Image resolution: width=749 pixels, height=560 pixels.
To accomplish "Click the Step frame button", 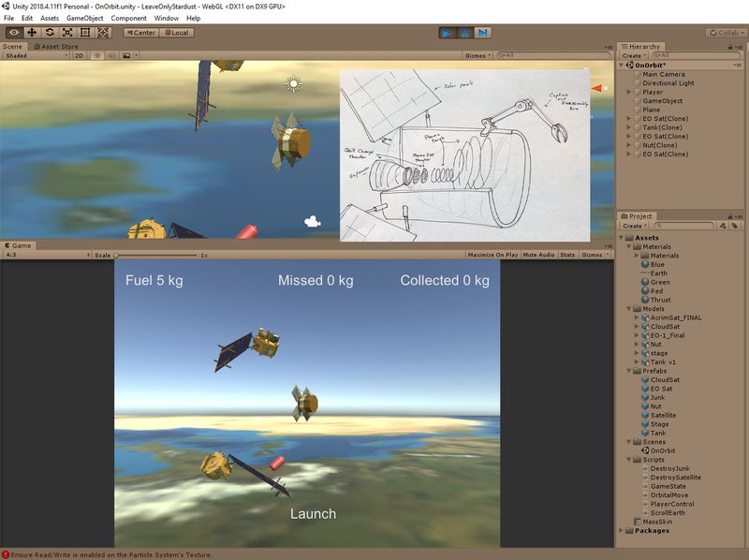I will tap(482, 32).
